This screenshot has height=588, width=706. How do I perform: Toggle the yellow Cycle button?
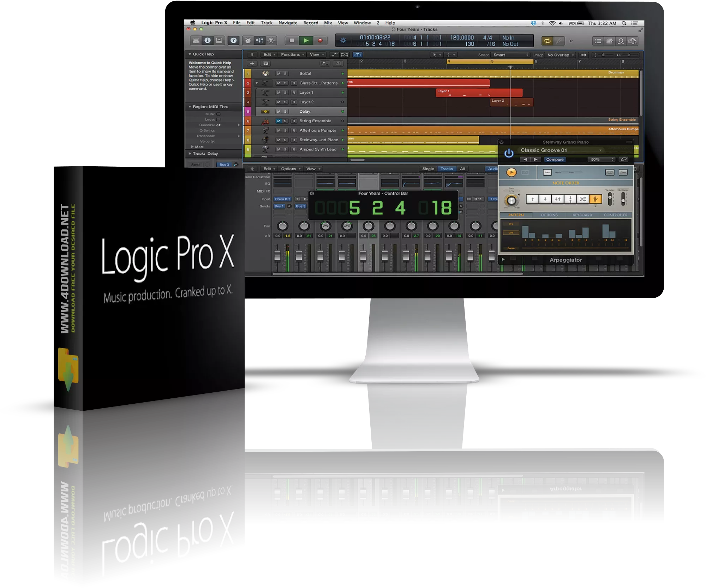[547, 41]
